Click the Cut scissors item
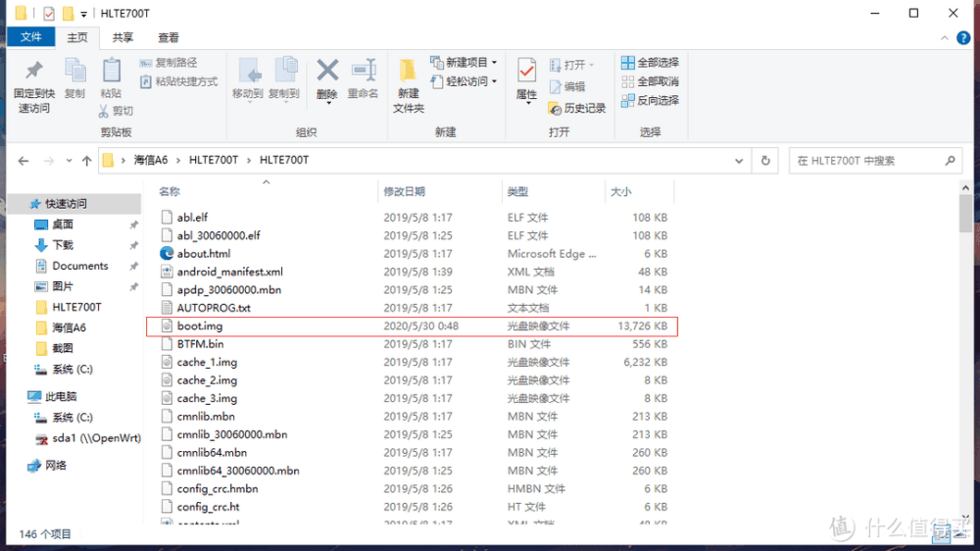 tap(117, 111)
